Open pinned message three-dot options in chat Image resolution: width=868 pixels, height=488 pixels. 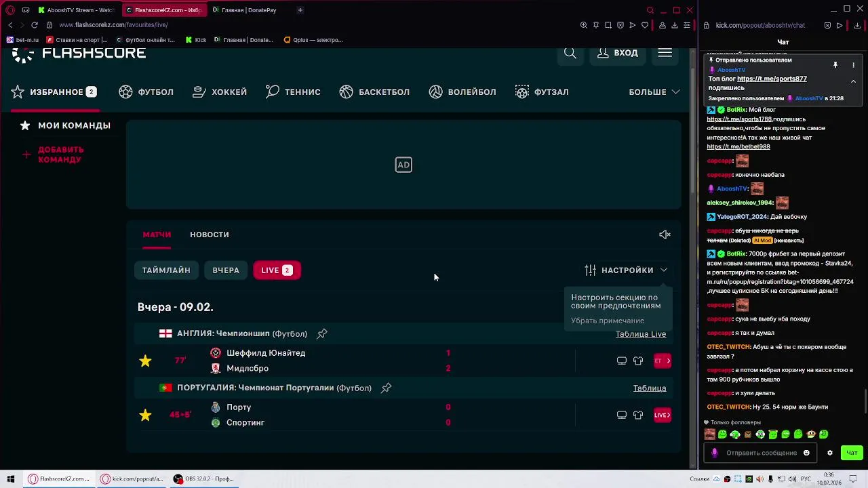coord(853,65)
